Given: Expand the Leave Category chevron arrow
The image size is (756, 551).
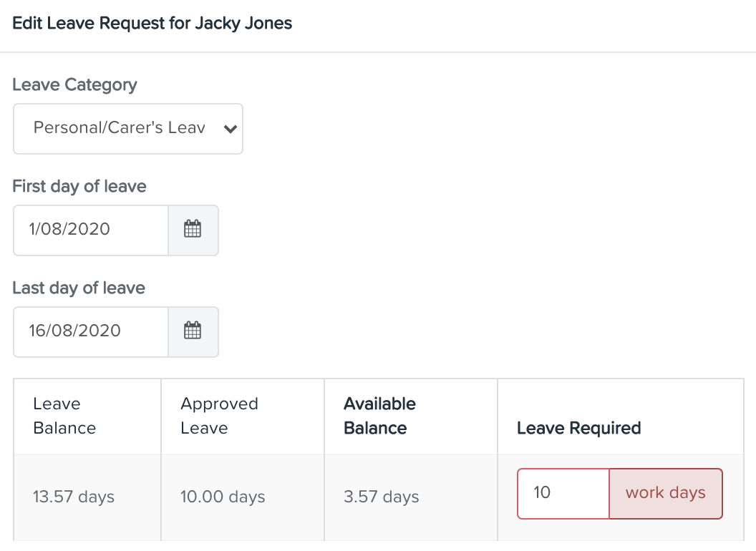Looking at the screenshot, I should point(231,129).
